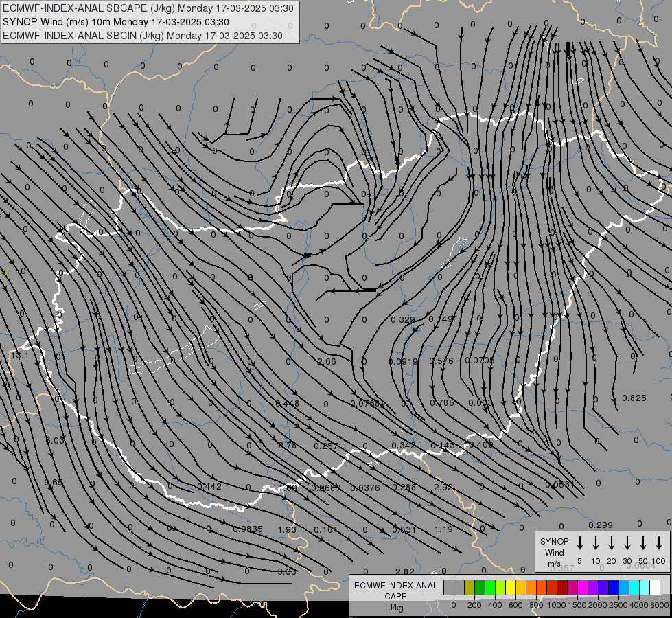The width and height of the screenshot is (672, 618).
Task: Select the SYNOP Wind 10m title line
Action: (x=116, y=22)
